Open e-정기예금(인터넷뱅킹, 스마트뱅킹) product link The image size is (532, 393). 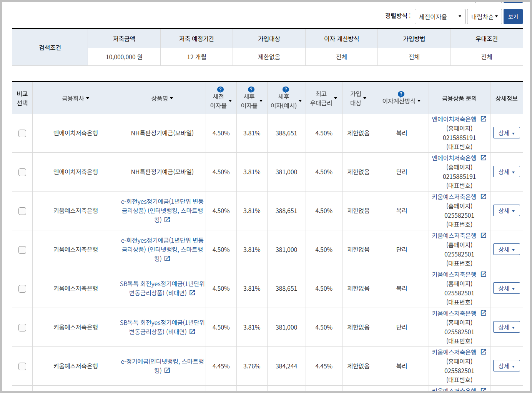click(x=162, y=366)
